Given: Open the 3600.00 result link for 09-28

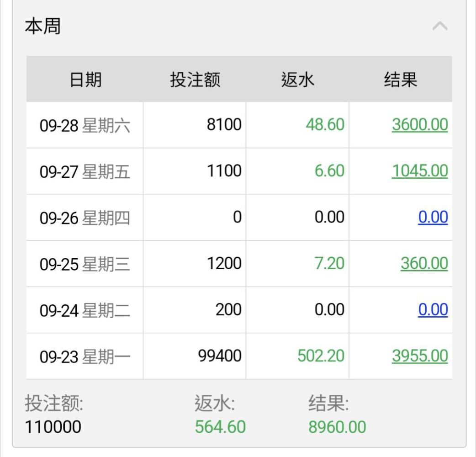Looking at the screenshot, I should point(419,125).
